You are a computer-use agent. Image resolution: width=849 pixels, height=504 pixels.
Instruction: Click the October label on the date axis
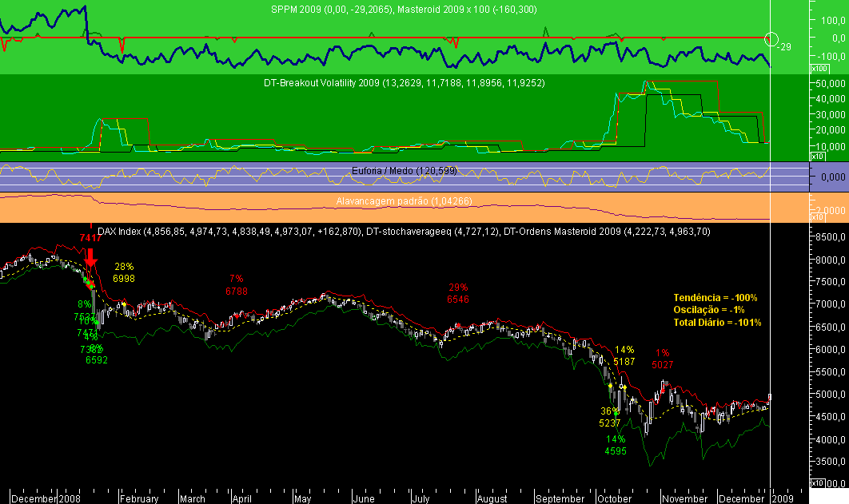[614, 498]
